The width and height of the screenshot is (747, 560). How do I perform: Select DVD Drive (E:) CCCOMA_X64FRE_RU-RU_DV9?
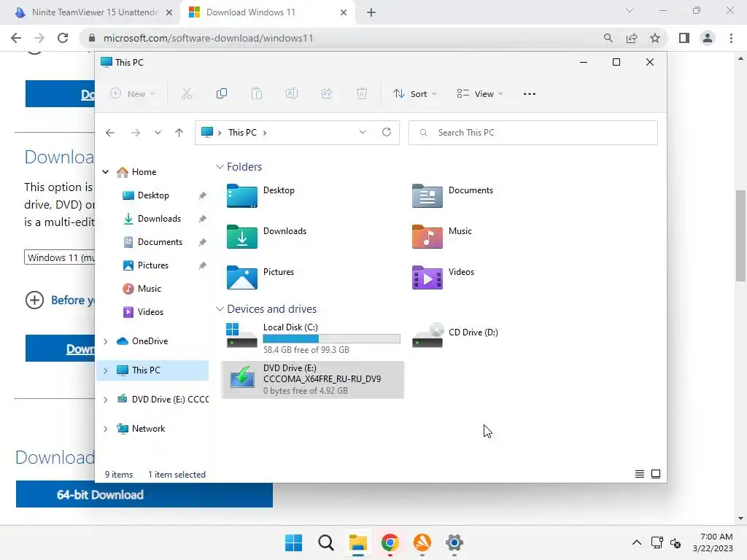point(313,379)
